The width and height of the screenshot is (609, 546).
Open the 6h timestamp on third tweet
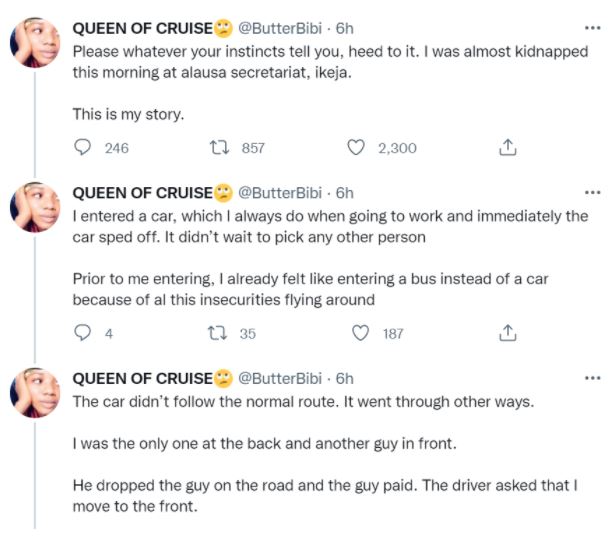coord(344,379)
